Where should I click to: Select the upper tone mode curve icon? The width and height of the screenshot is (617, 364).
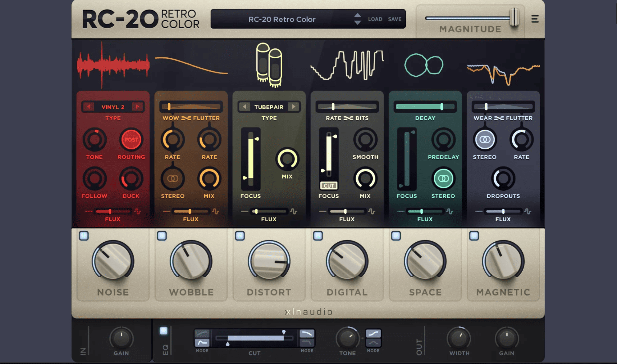click(x=373, y=334)
